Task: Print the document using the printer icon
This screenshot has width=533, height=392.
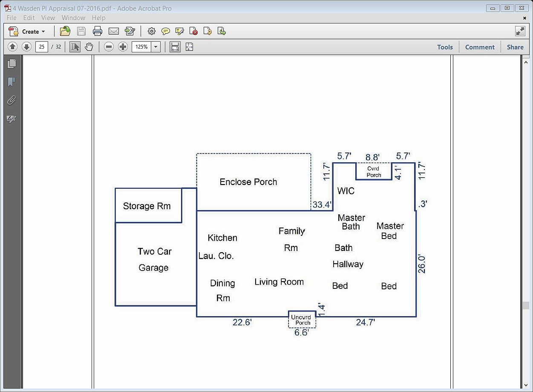Action: [x=98, y=31]
